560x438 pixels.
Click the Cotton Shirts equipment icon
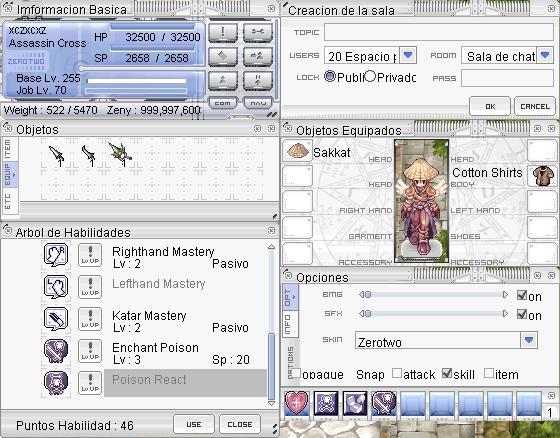[x=543, y=175]
